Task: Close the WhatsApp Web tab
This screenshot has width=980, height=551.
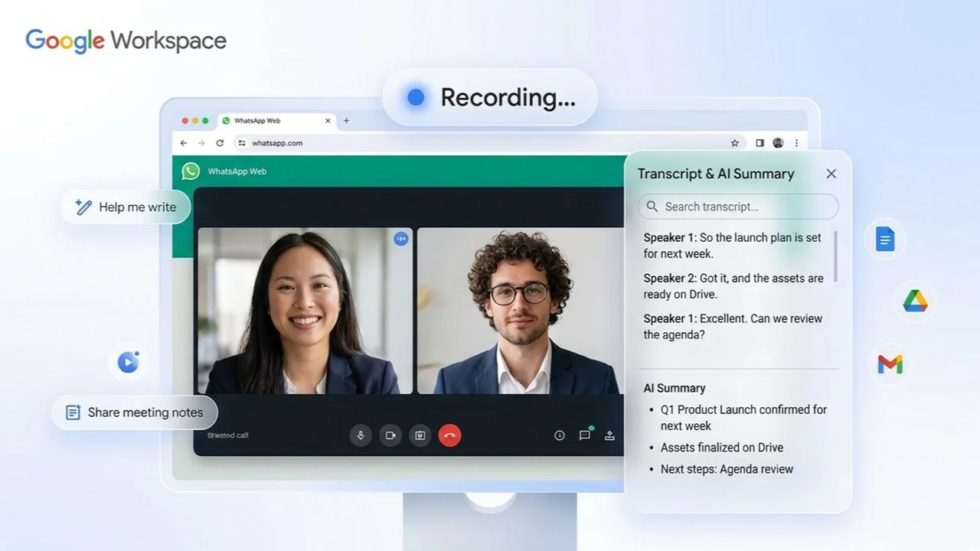Action: [x=328, y=121]
